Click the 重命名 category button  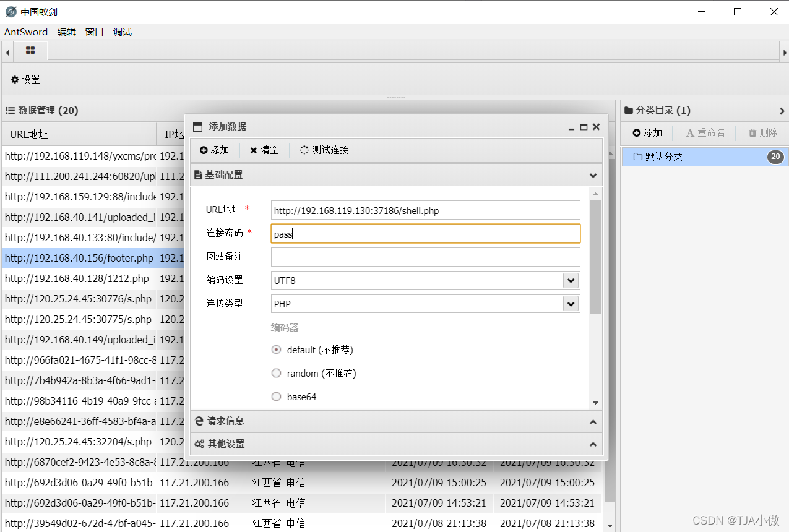click(x=705, y=133)
